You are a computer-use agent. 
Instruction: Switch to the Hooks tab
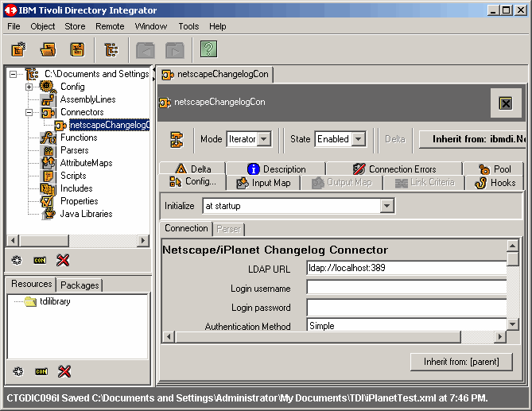pos(495,183)
